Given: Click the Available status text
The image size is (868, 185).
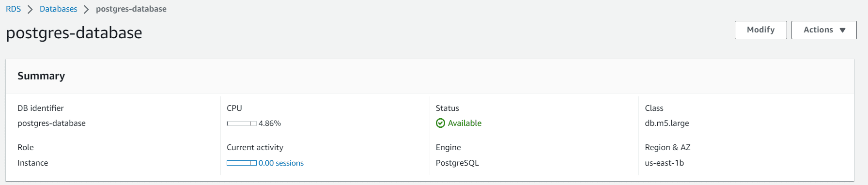Looking at the screenshot, I should (465, 123).
